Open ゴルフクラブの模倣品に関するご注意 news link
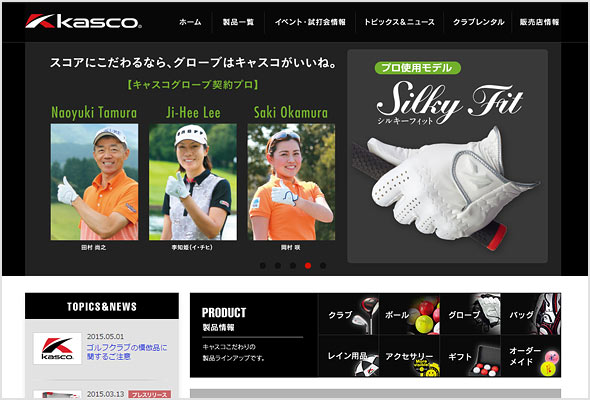Screen dimensions: 590x400 [x=127, y=352]
